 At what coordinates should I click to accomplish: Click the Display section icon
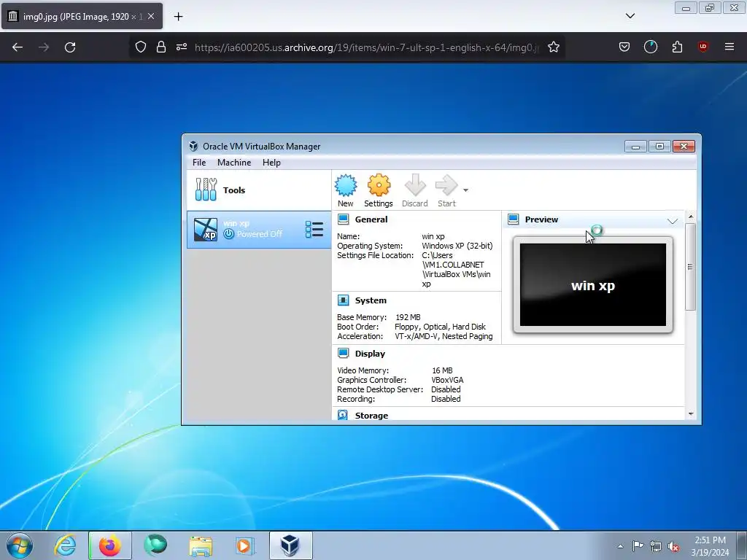pos(343,354)
